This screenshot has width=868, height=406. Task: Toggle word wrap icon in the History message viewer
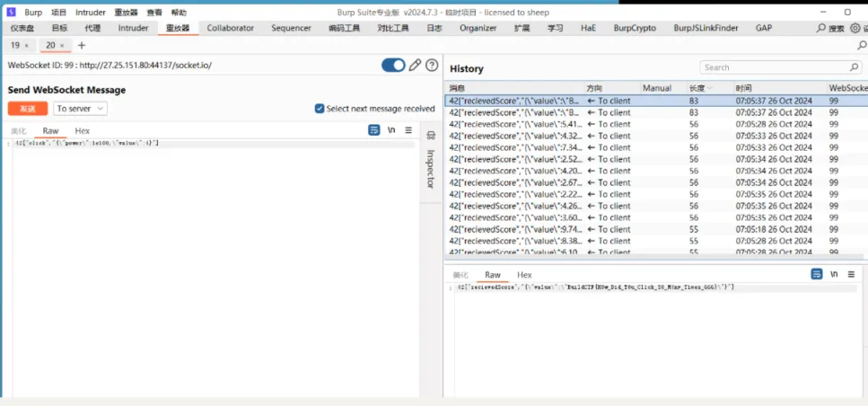click(817, 274)
